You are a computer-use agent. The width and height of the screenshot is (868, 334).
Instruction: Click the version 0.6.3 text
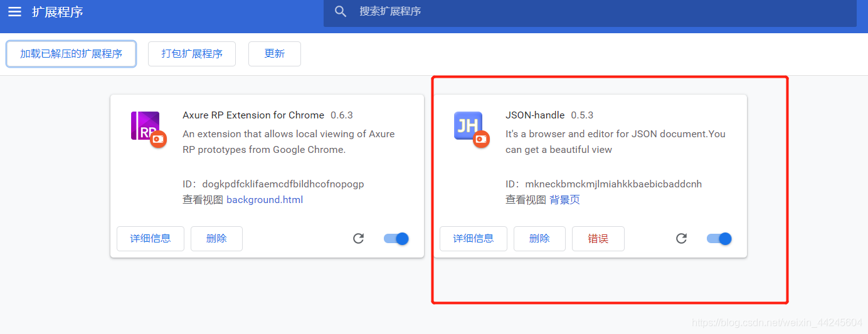point(342,115)
